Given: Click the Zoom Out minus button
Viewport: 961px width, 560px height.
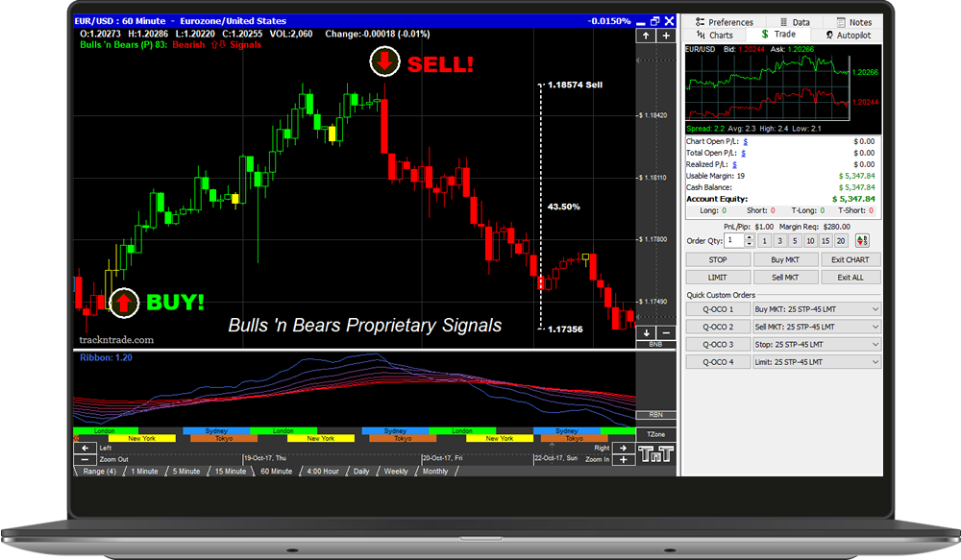Looking at the screenshot, I should pos(86,459).
